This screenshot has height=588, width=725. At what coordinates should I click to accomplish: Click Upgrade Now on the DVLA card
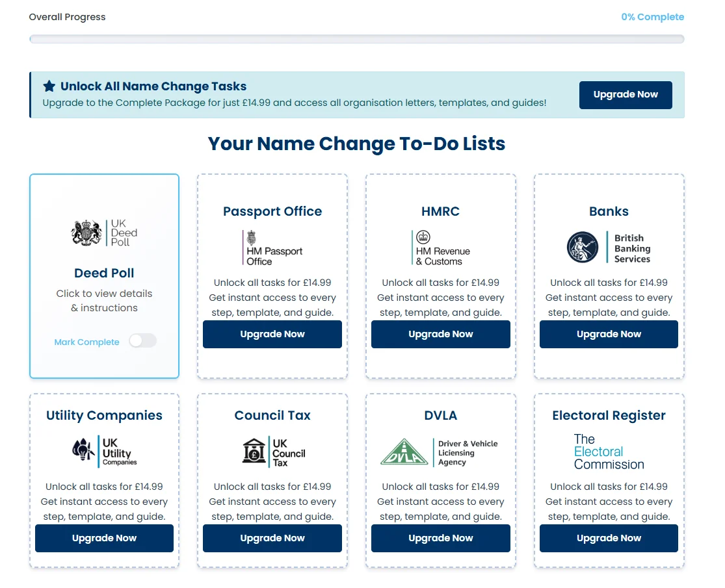click(x=440, y=538)
